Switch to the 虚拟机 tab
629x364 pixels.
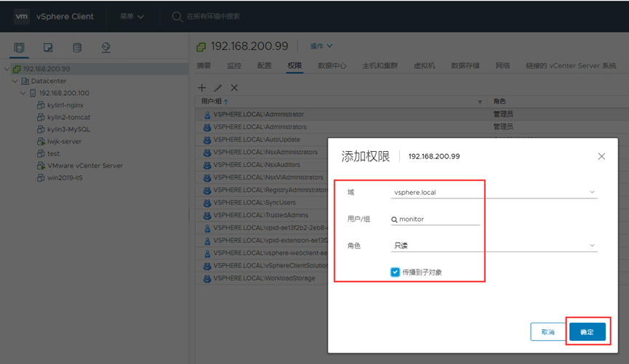point(424,65)
